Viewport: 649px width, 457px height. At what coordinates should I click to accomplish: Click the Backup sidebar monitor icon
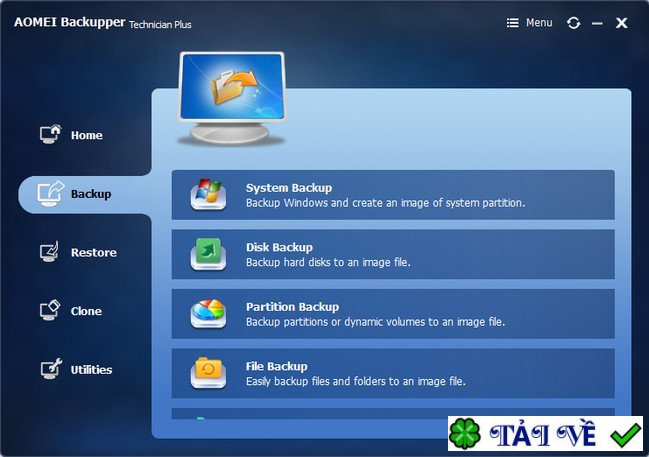(50, 193)
